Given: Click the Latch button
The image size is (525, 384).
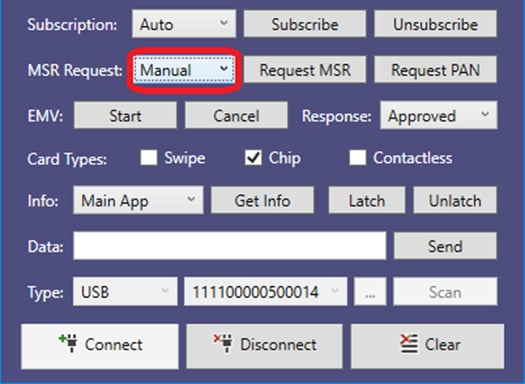Looking at the screenshot, I should [x=367, y=201].
